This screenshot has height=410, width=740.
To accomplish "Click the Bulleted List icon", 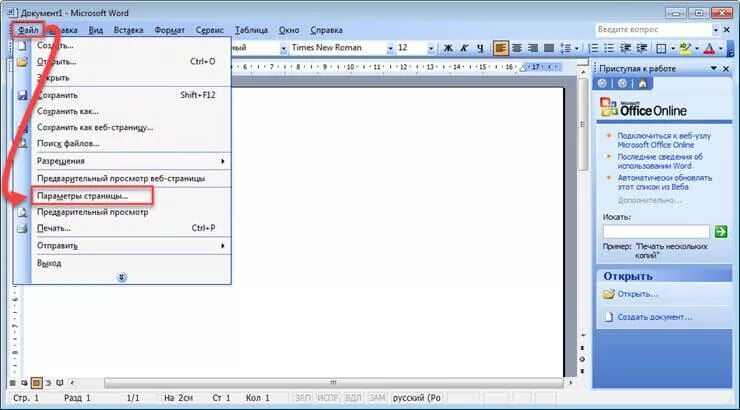I will [609, 48].
